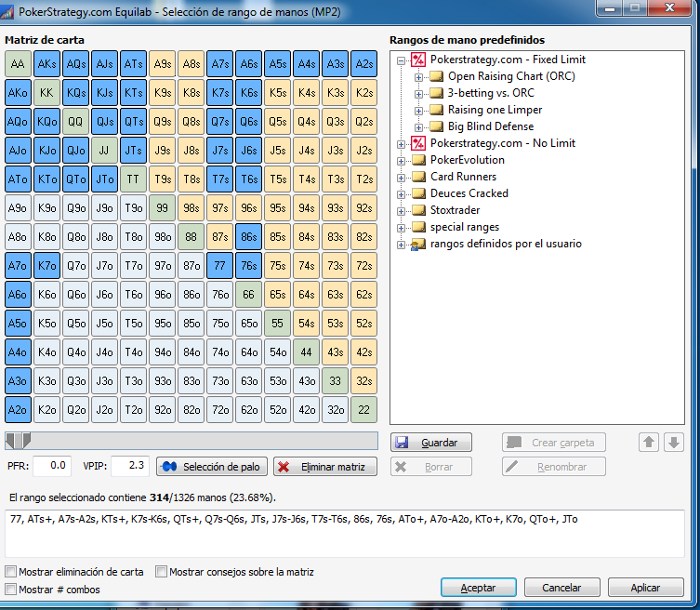This screenshot has width=700, height=610.
Task: Click the Borrar button
Action: coord(430,467)
